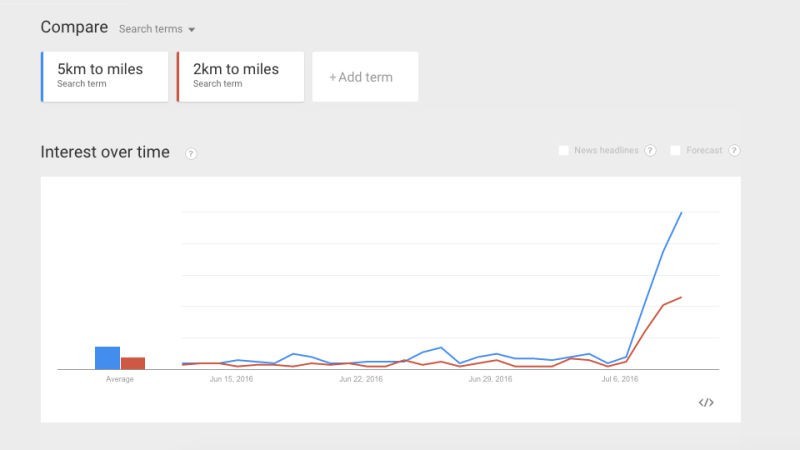Select the blue Average bar

tap(108, 358)
